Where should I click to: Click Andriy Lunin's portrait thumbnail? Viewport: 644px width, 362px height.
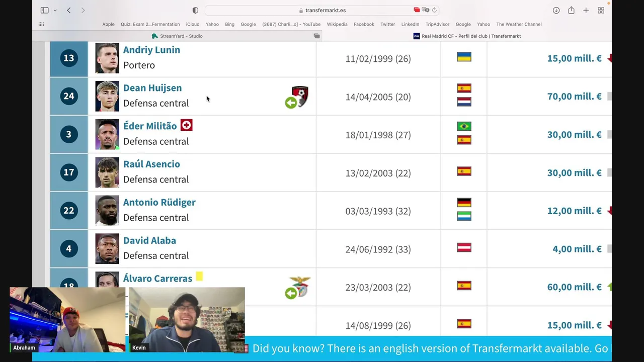[x=107, y=58]
